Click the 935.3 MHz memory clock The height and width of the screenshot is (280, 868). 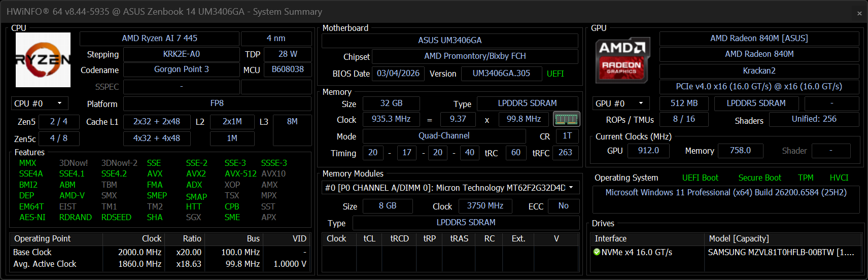[391, 119]
